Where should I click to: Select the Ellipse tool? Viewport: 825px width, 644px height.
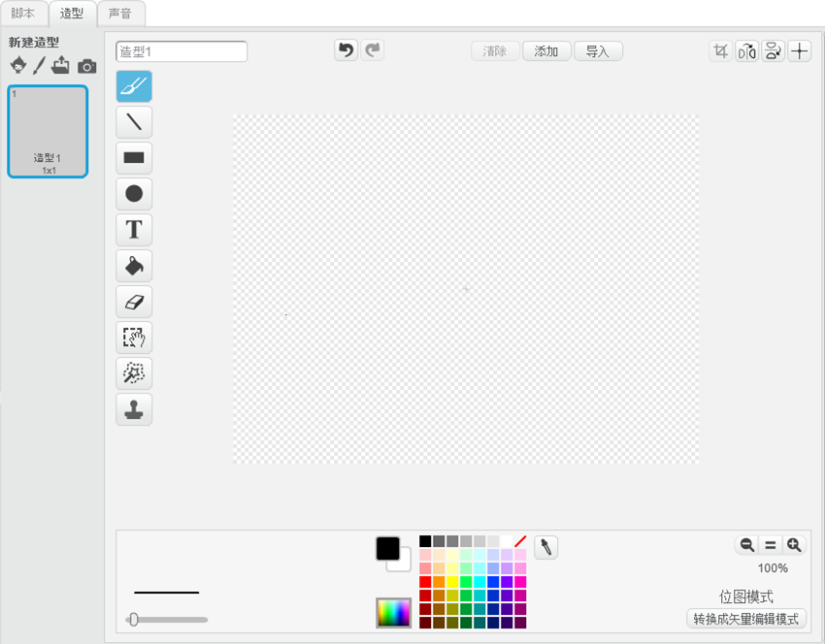pyautogui.click(x=134, y=193)
